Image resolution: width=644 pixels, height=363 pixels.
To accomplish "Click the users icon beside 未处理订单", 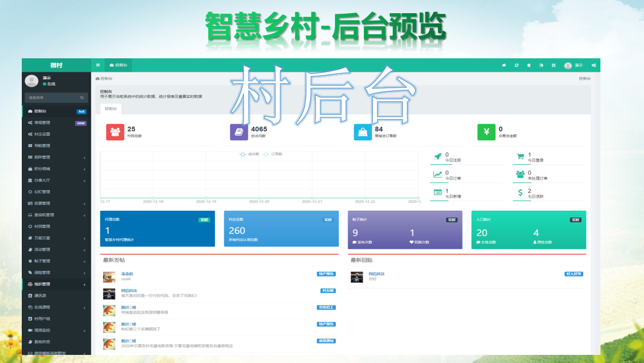I will [520, 174].
